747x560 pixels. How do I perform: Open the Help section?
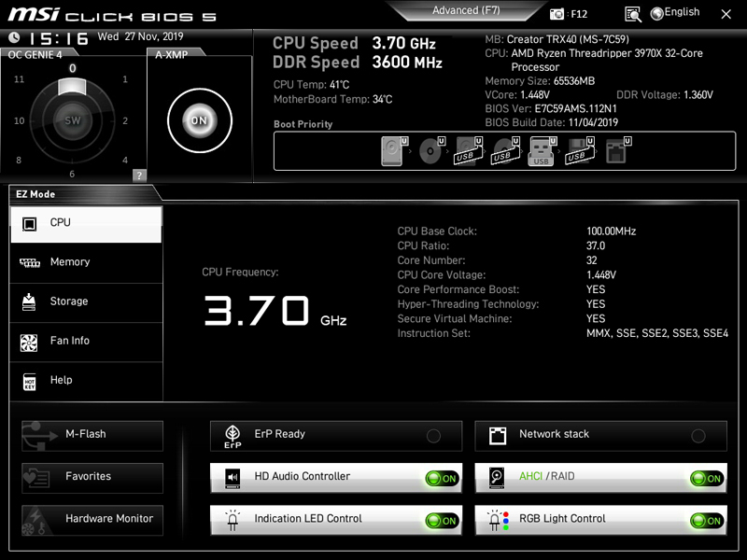coord(86,382)
